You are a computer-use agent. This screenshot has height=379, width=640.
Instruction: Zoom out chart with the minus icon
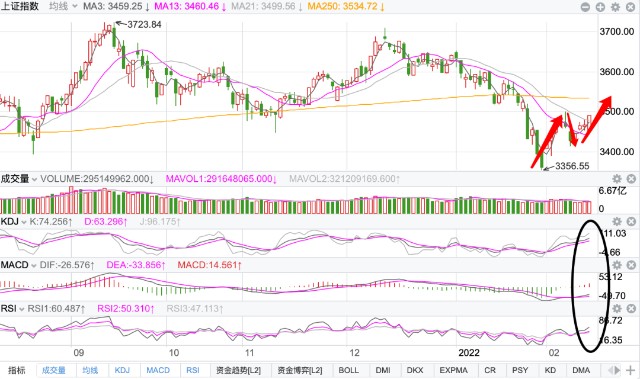click(585, 7)
